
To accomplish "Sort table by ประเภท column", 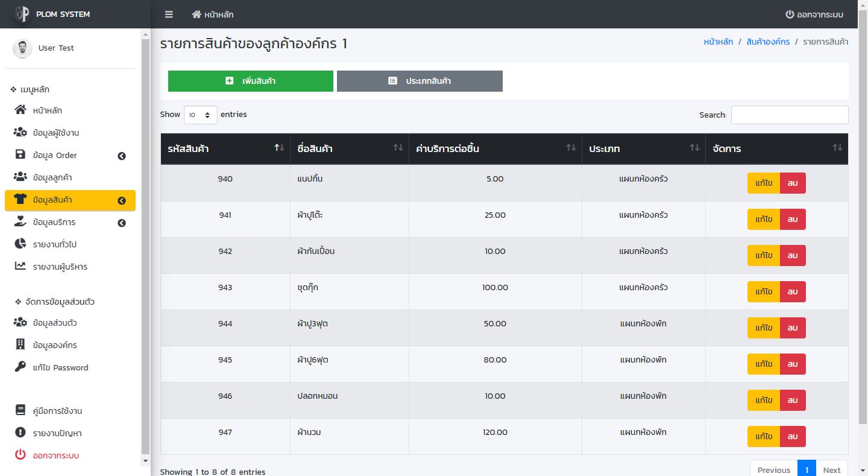I will coord(643,148).
